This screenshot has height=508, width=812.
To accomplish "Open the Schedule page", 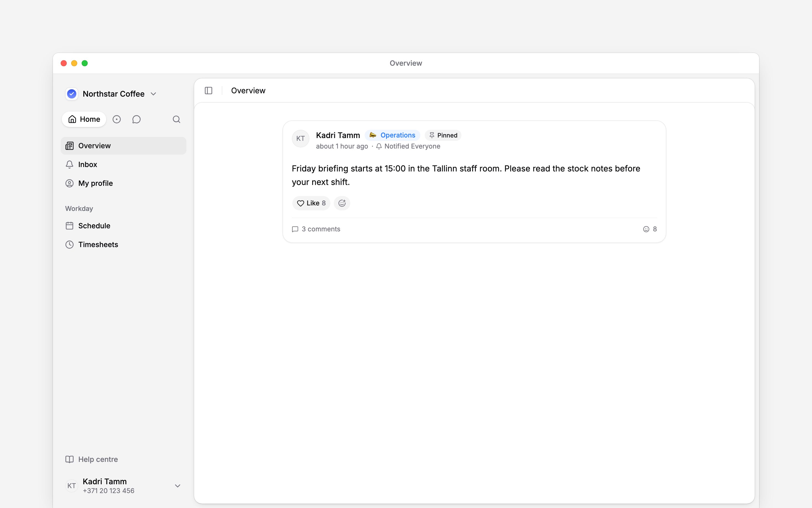I will click(x=124, y=226).
